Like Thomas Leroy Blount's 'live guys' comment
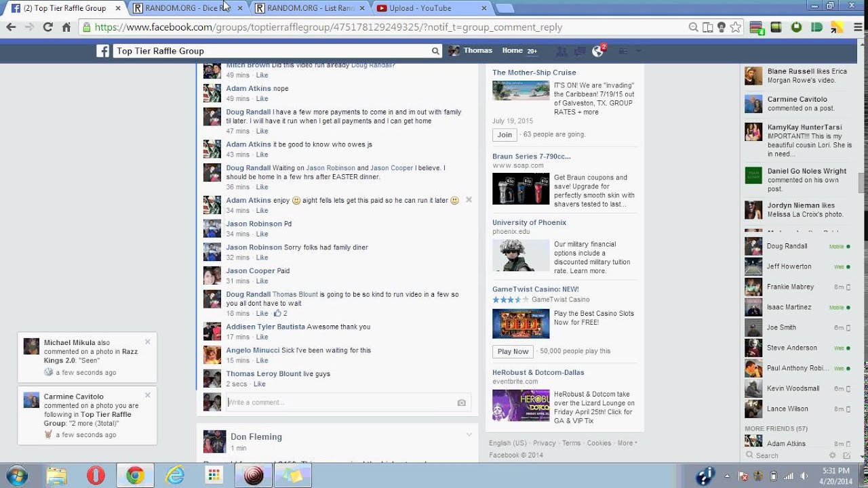Viewport: 868px width, 488px height. point(259,384)
